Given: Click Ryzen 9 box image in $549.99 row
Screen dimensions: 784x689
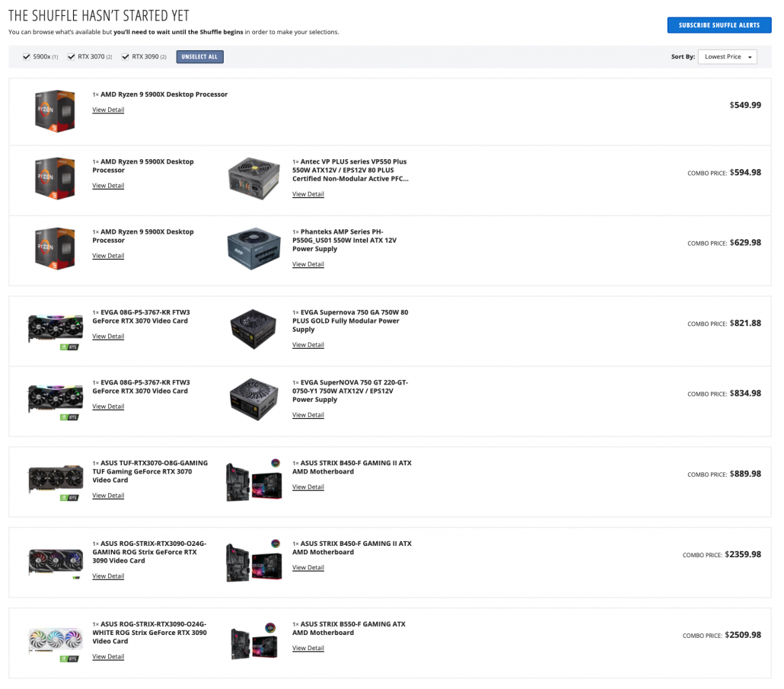Looking at the screenshot, I should tap(55, 110).
